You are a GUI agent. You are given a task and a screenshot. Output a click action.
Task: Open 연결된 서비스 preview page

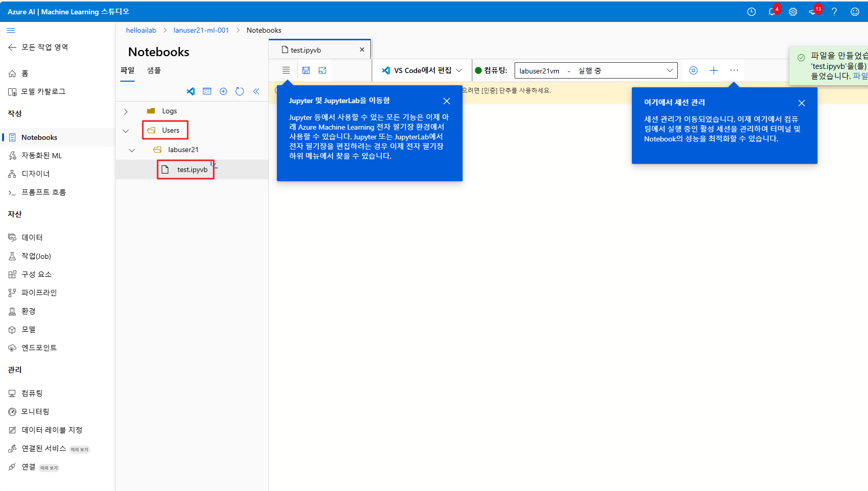click(x=58, y=449)
